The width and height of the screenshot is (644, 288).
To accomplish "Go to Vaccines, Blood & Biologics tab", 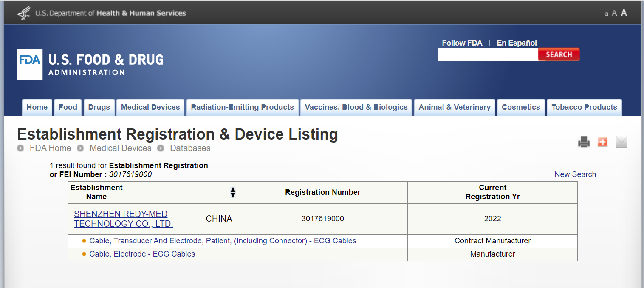I will [x=356, y=107].
